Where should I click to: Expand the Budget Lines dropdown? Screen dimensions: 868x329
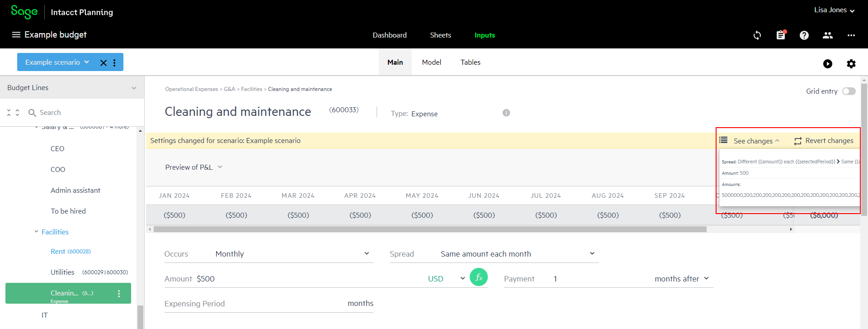(134, 88)
